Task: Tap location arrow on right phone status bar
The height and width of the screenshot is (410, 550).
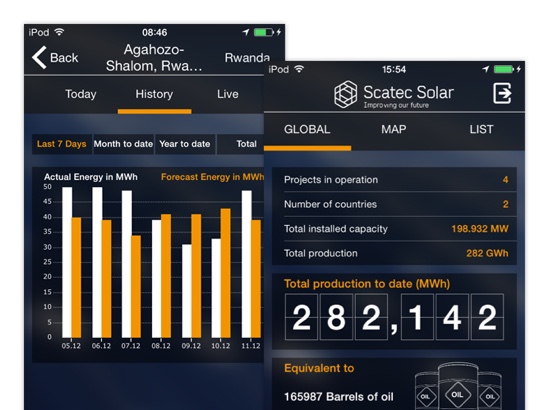Action: (485, 69)
